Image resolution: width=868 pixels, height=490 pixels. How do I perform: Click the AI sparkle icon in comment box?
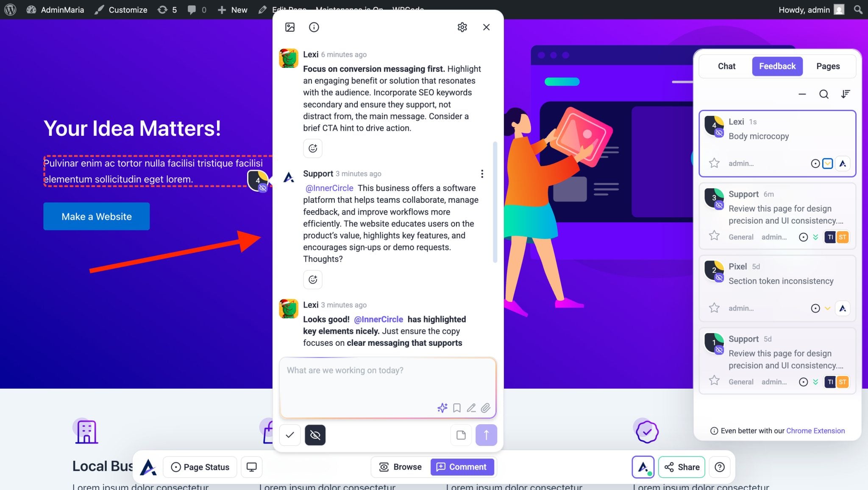pyautogui.click(x=442, y=408)
